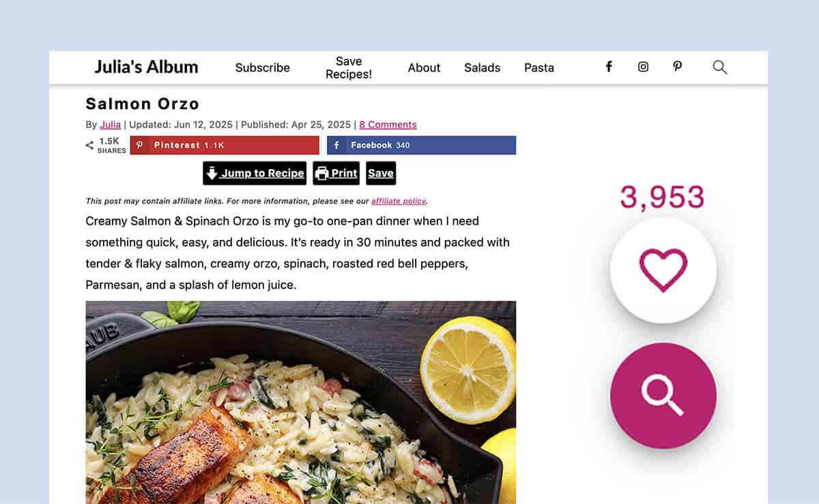Open the Facebook icon in header
The image size is (819, 504).
tap(609, 67)
